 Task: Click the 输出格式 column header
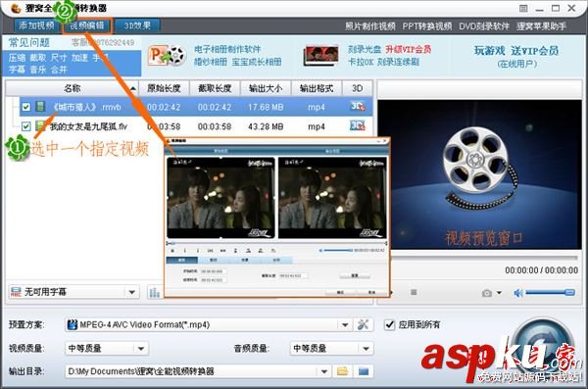[x=317, y=88]
